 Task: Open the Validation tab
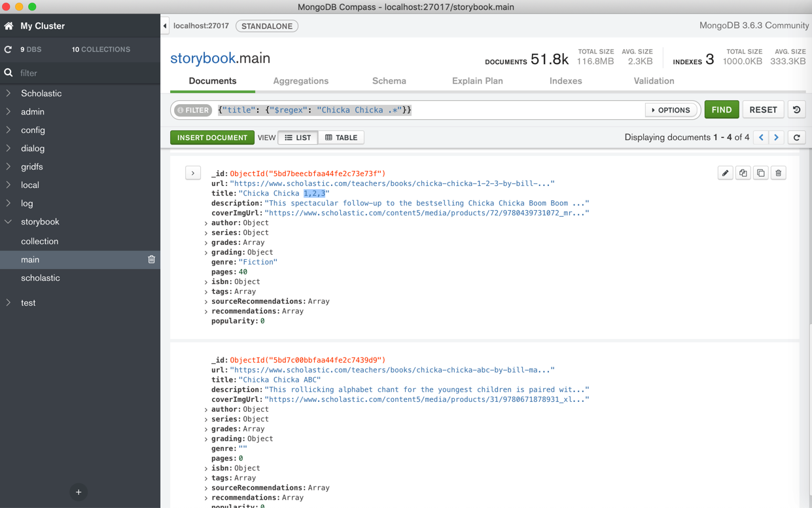(654, 81)
